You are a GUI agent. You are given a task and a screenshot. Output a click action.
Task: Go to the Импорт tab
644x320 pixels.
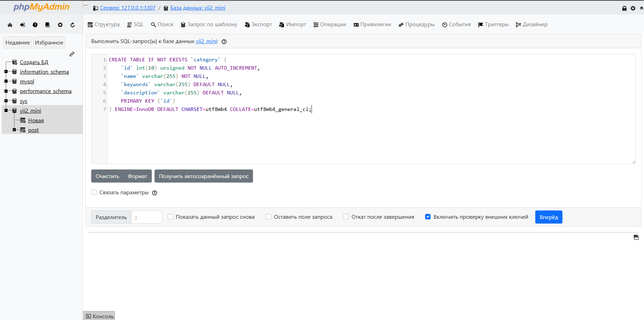coord(293,24)
